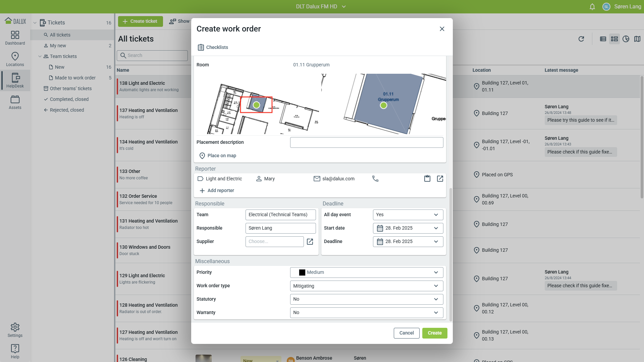Click Place on map pin
The width and height of the screenshot is (644, 362).
[202, 156]
